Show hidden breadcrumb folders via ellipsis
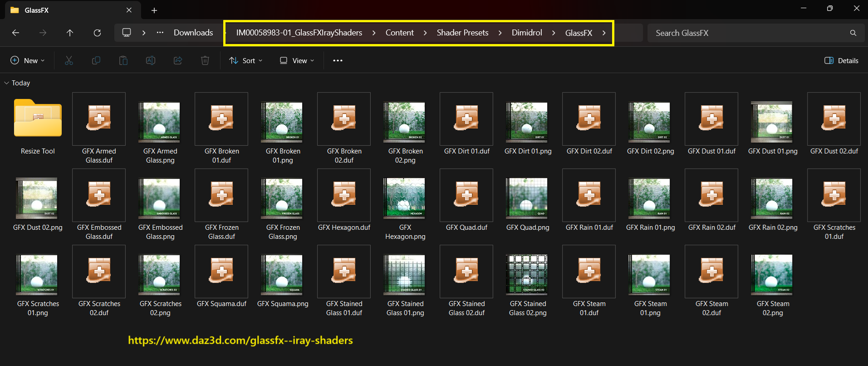Screen dimensions: 868x366 pos(160,33)
